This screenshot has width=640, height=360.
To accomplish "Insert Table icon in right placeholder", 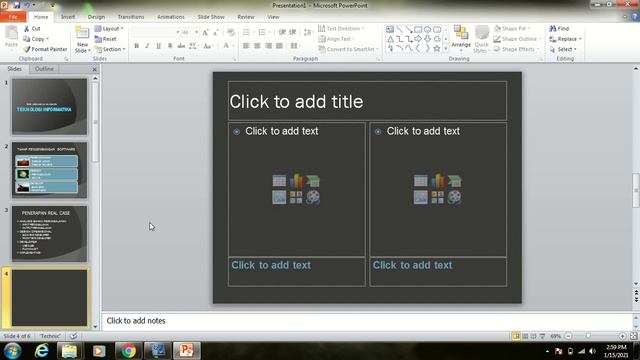I will 420,180.
